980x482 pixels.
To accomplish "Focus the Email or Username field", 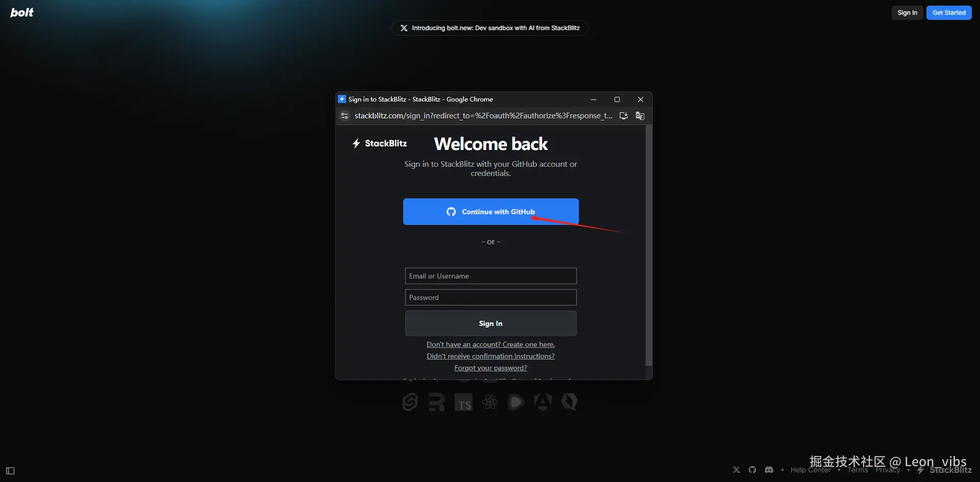I will 491,276.
